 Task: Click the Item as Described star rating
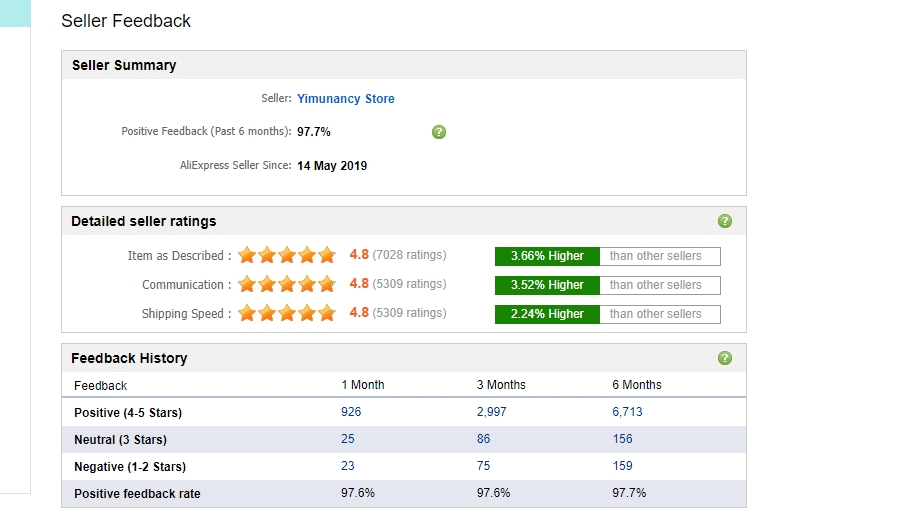(x=287, y=256)
